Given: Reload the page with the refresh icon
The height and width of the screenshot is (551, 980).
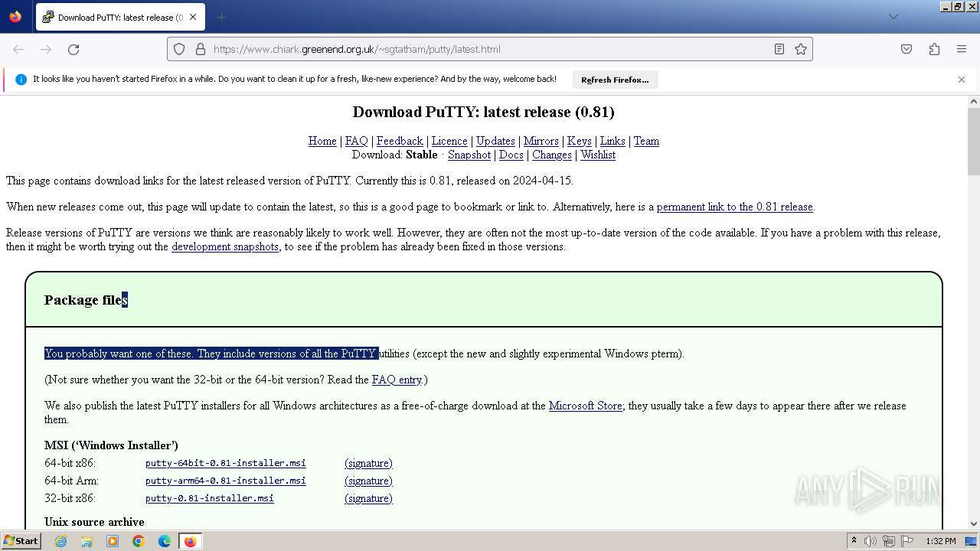Looking at the screenshot, I should tap(73, 49).
